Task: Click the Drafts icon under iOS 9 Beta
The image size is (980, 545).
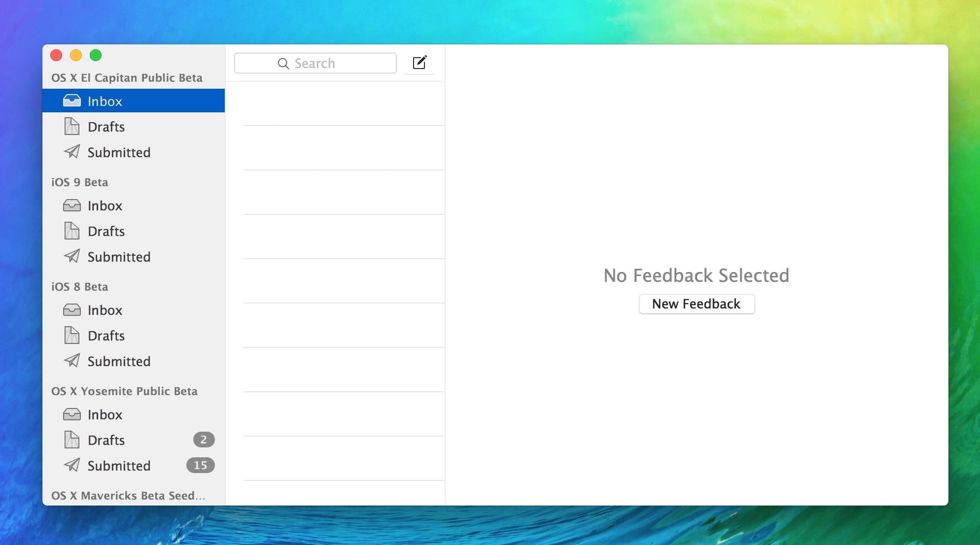Action: pos(72,231)
